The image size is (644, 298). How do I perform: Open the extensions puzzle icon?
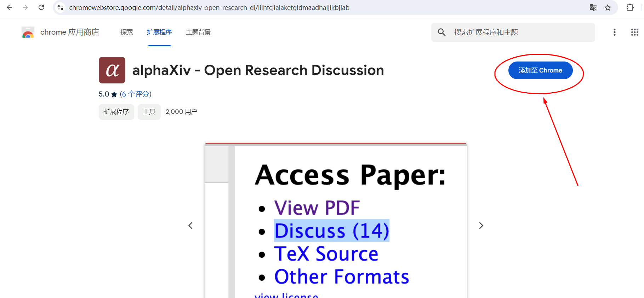[630, 7]
